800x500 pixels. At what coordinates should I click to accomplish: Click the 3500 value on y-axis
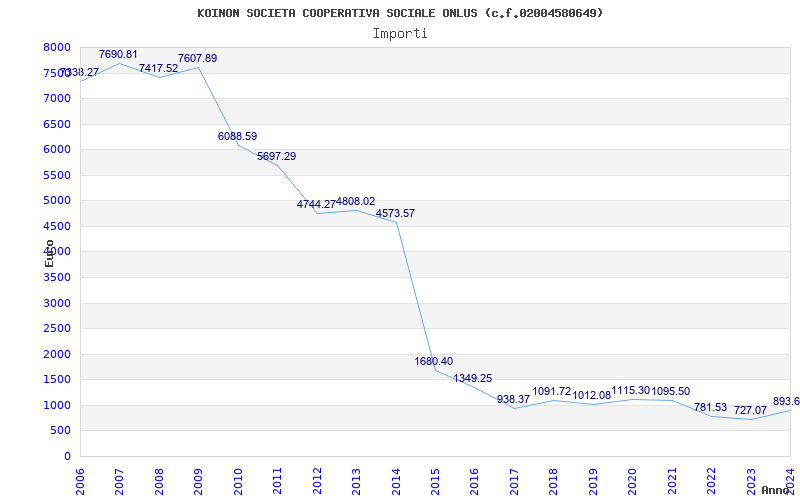pyautogui.click(x=57, y=278)
